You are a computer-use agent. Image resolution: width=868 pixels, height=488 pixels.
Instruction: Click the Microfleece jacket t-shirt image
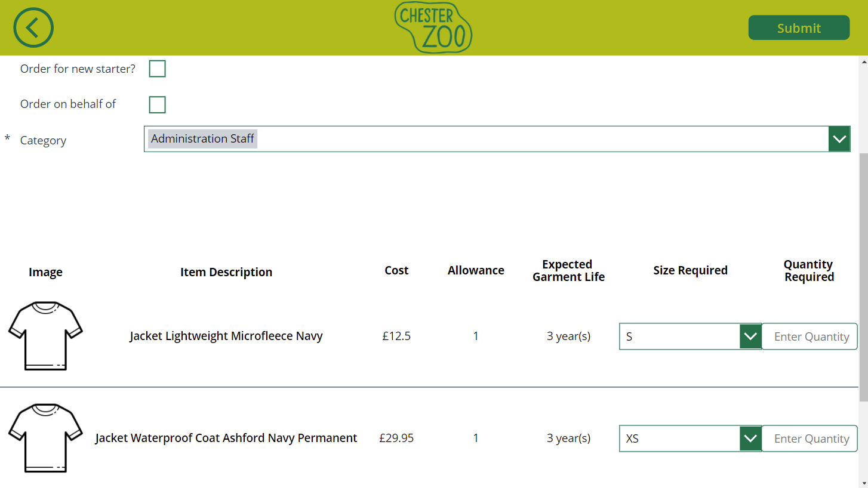tap(45, 336)
